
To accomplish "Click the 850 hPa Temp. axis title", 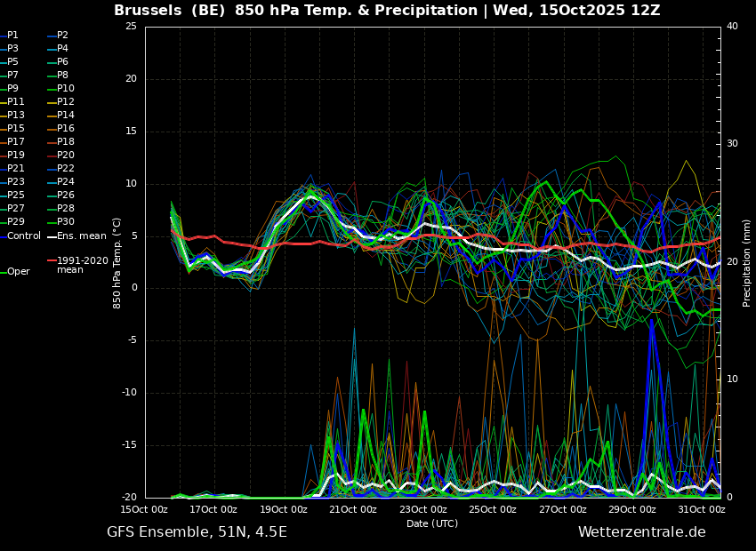I will (117, 263).
